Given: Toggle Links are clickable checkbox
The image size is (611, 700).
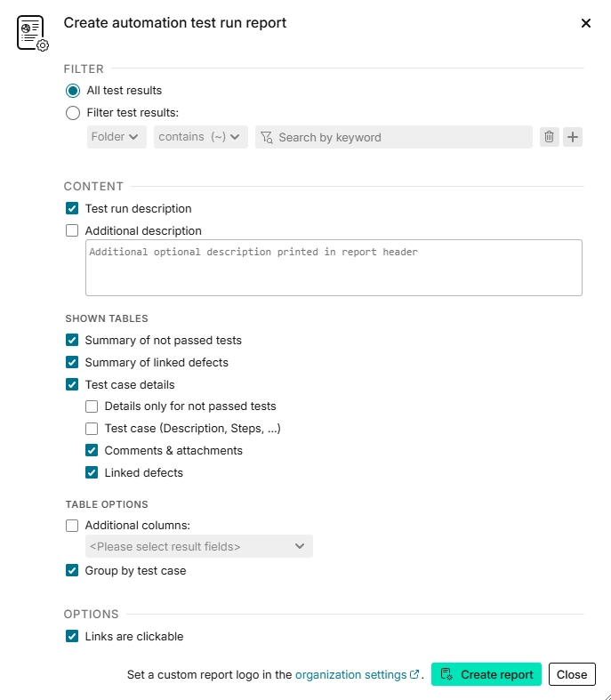Looking at the screenshot, I should pyautogui.click(x=72, y=636).
